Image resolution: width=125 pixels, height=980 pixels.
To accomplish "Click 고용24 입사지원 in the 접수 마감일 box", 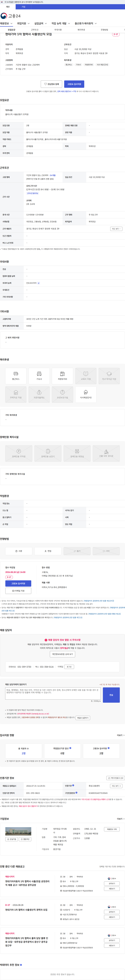I will tap(18, 584).
